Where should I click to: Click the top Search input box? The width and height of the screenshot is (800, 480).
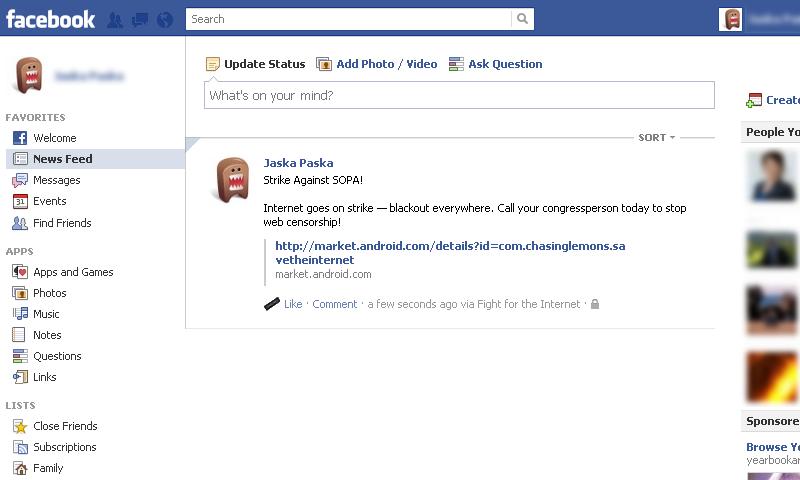click(348, 19)
